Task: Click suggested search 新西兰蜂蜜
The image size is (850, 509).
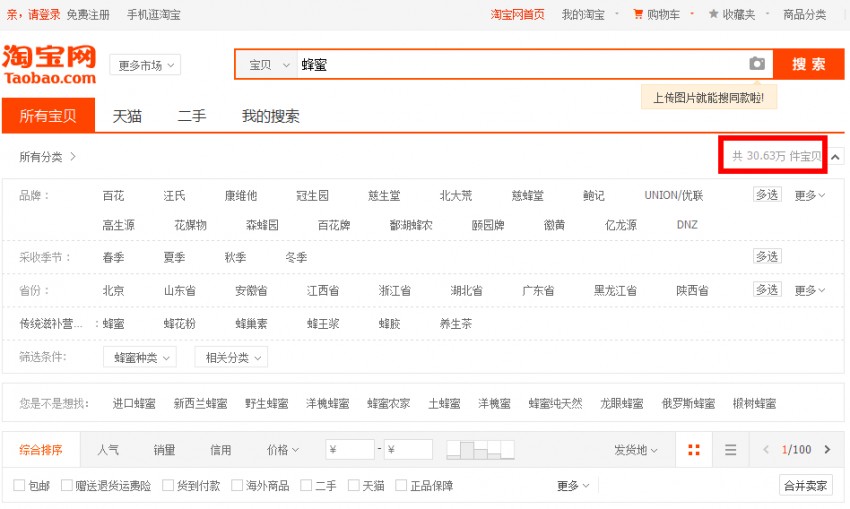Action: pyautogui.click(x=200, y=403)
